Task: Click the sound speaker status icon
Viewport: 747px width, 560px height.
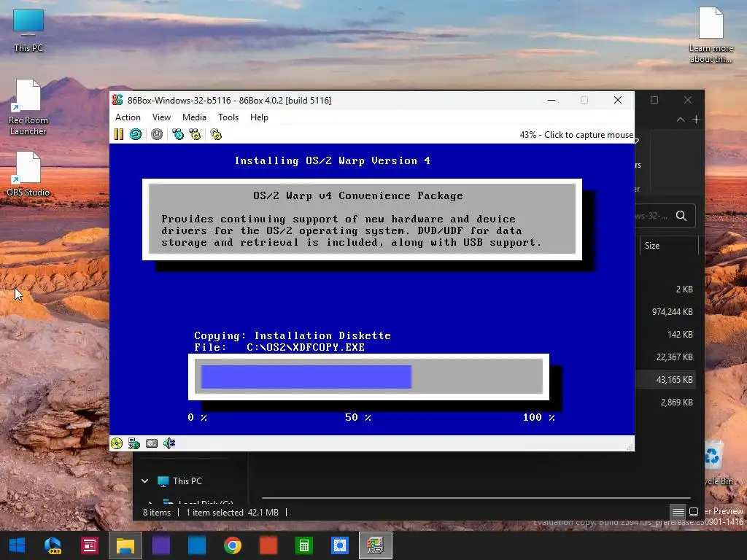Action: click(x=169, y=444)
